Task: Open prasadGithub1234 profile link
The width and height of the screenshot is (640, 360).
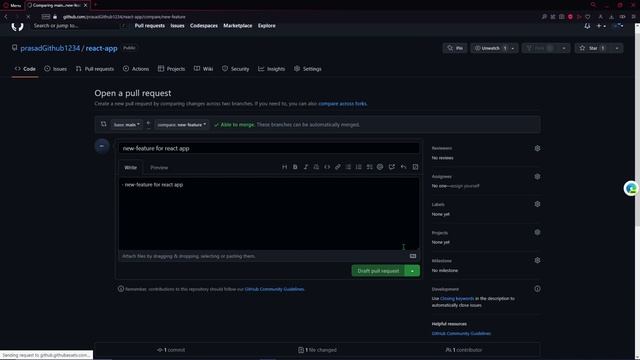Action: [50, 48]
